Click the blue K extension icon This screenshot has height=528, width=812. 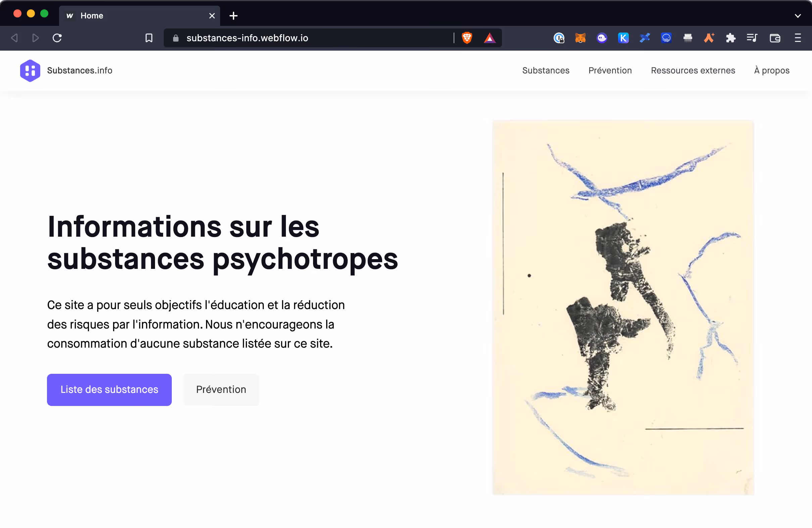click(623, 38)
